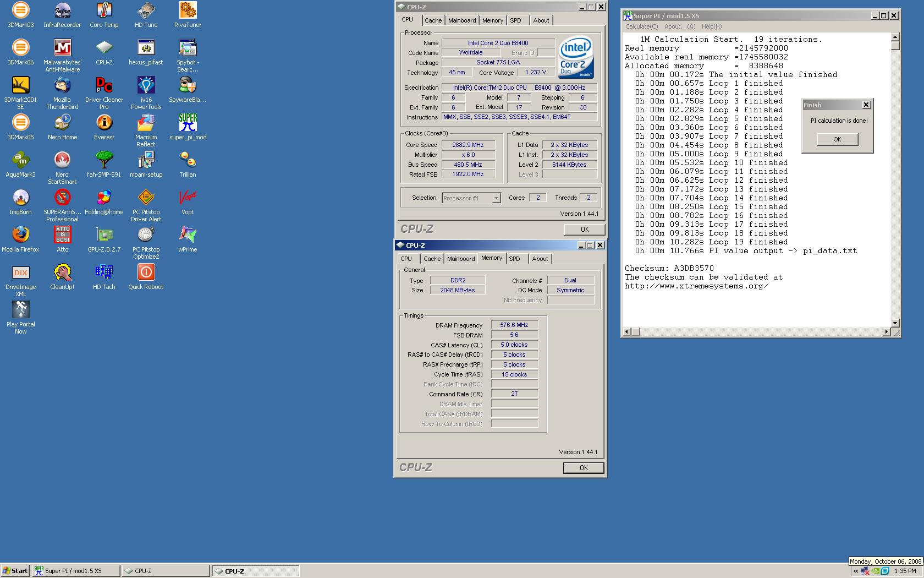924x578 pixels.
Task: Switch to CPU tab in lower CPU-Z window
Action: click(406, 259)
